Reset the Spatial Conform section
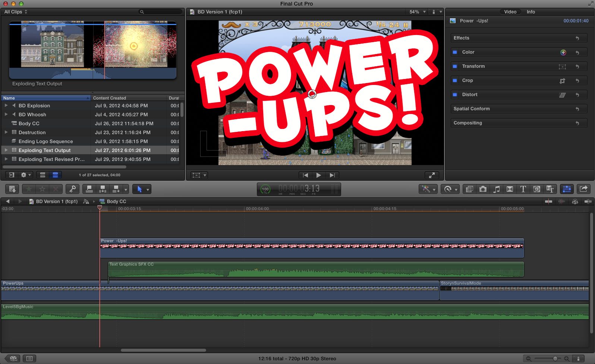 point(577,109)
